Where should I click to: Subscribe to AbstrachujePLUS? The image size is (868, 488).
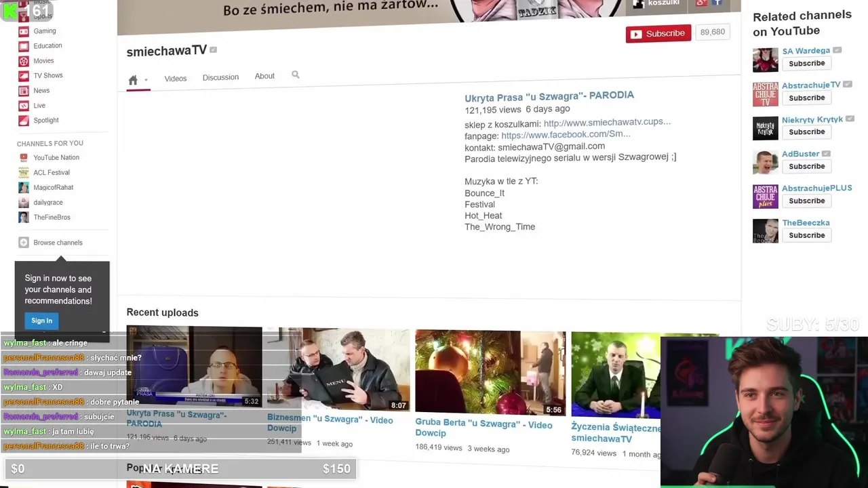click(806, 201)
